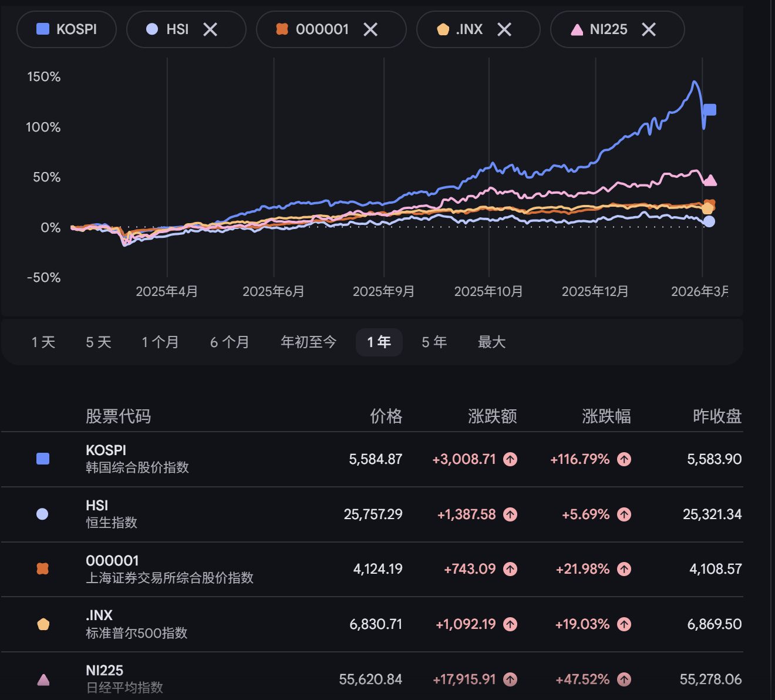
Task: Select the 年初至今 period tab
Action: point(308,342)
